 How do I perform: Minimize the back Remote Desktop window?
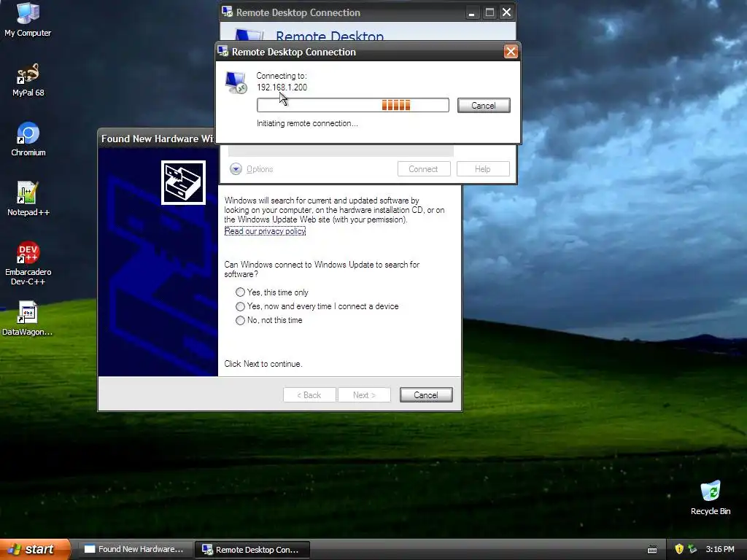click(x=471, y=12)
